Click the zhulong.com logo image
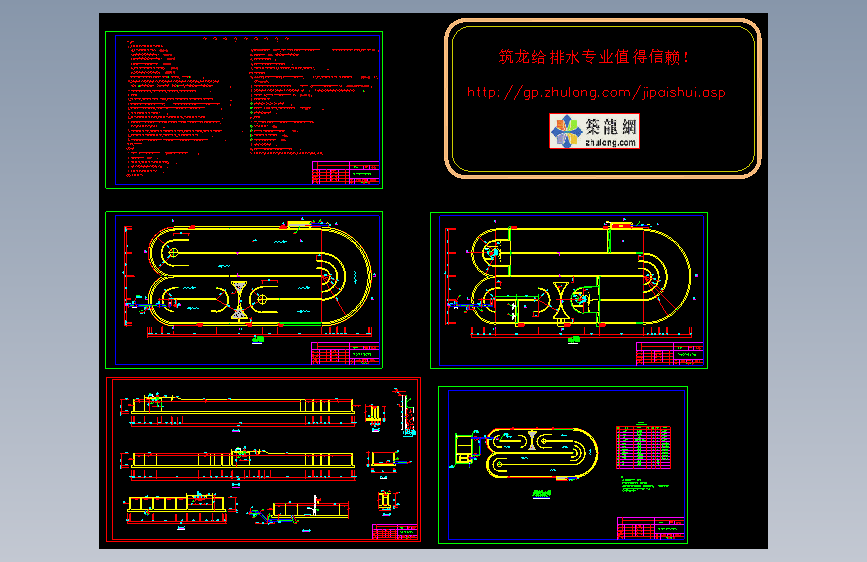867x562 pixels. pos(594,131)
